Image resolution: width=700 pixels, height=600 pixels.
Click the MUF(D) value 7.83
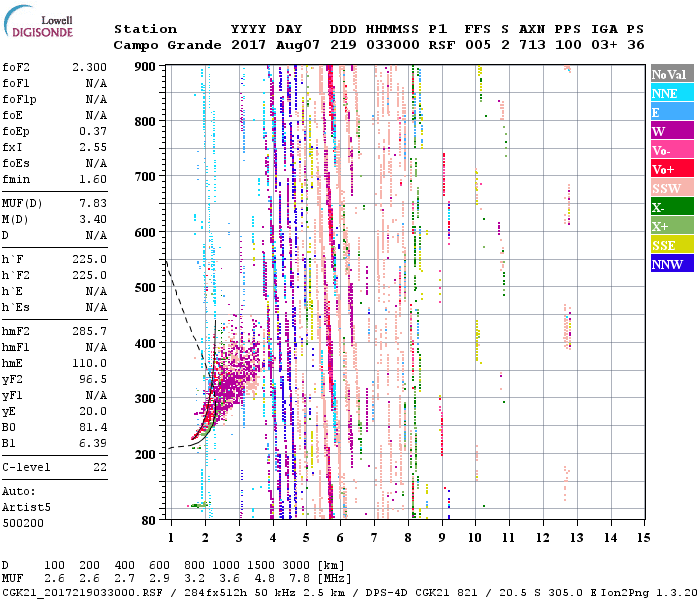[93, 204]
